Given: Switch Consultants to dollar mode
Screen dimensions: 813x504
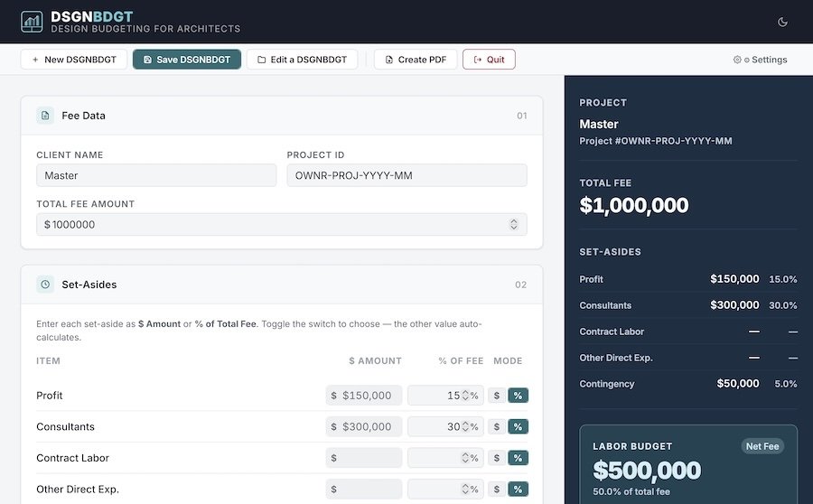Looking at the screenshot, I should [497, 426].
